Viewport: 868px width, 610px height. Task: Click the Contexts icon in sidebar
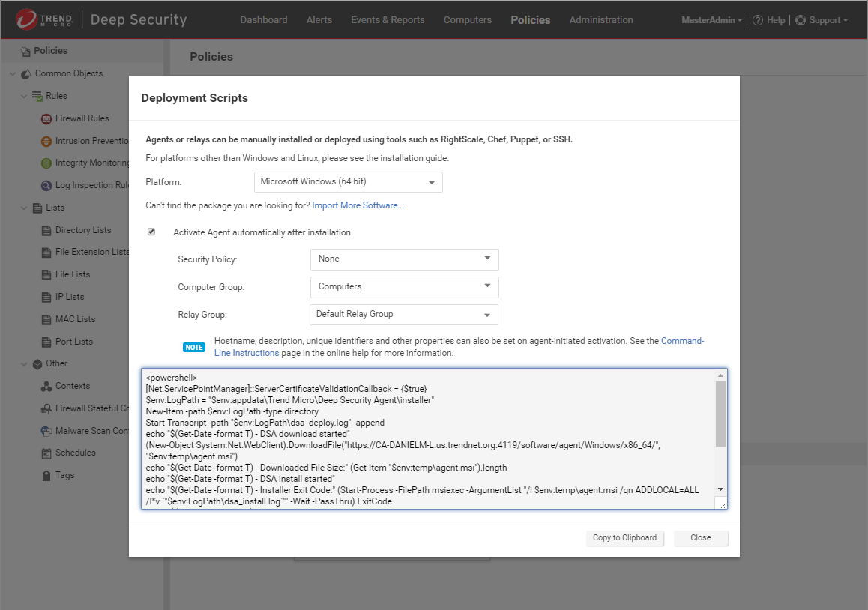point(47,387)
